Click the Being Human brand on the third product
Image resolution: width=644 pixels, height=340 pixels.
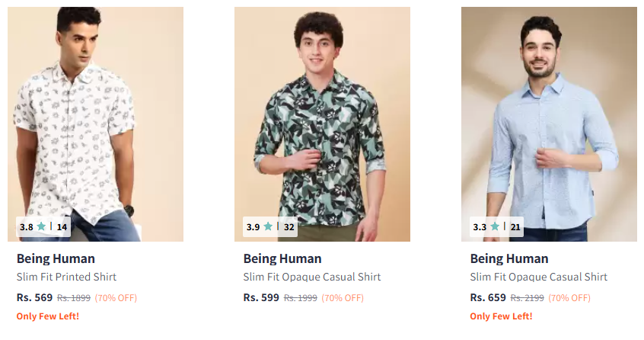click(509, 258)
